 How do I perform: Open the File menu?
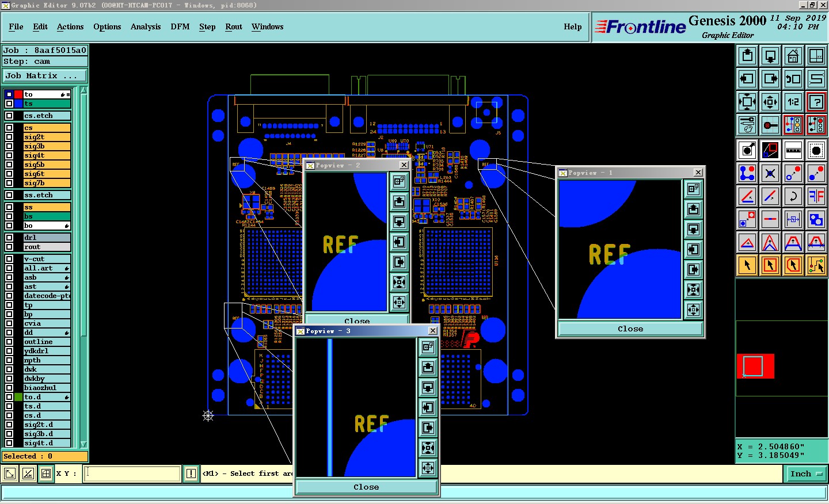[16, 26]
